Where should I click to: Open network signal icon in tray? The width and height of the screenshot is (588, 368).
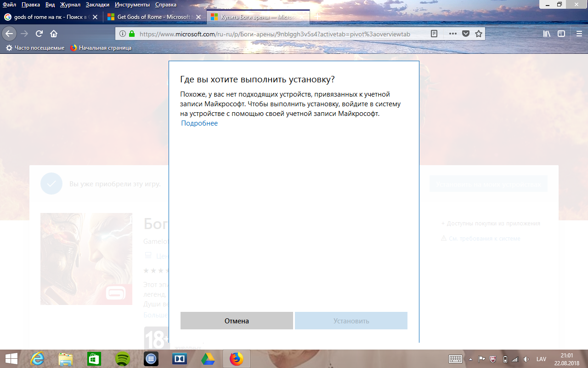(x=515, y=359)
